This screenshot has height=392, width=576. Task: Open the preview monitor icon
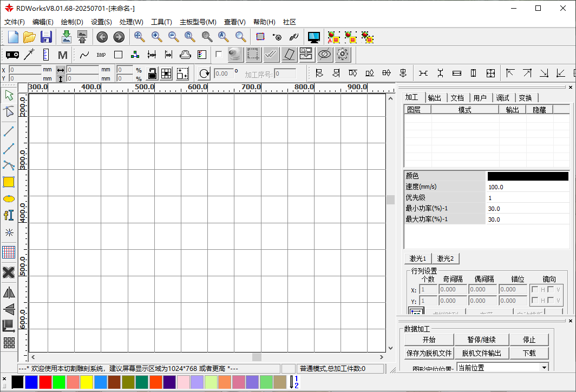pos(314,37)
